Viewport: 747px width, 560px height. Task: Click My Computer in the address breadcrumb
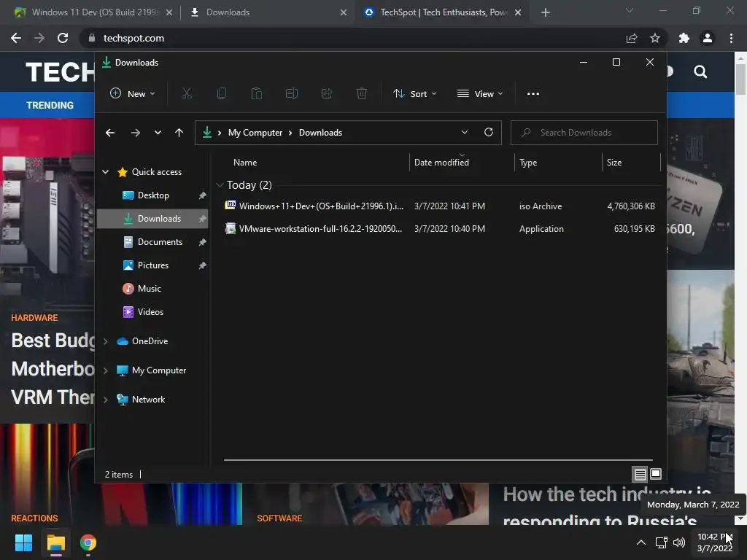point(255,133)
